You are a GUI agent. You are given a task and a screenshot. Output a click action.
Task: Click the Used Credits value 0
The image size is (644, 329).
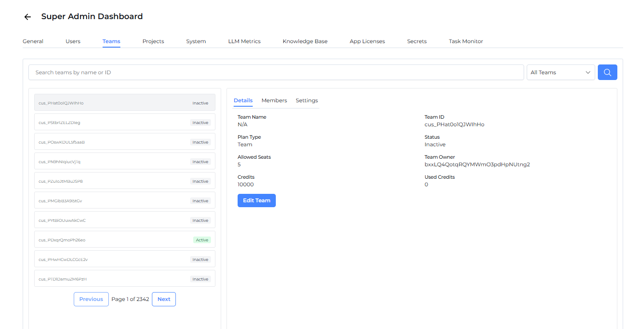[426, 185]
